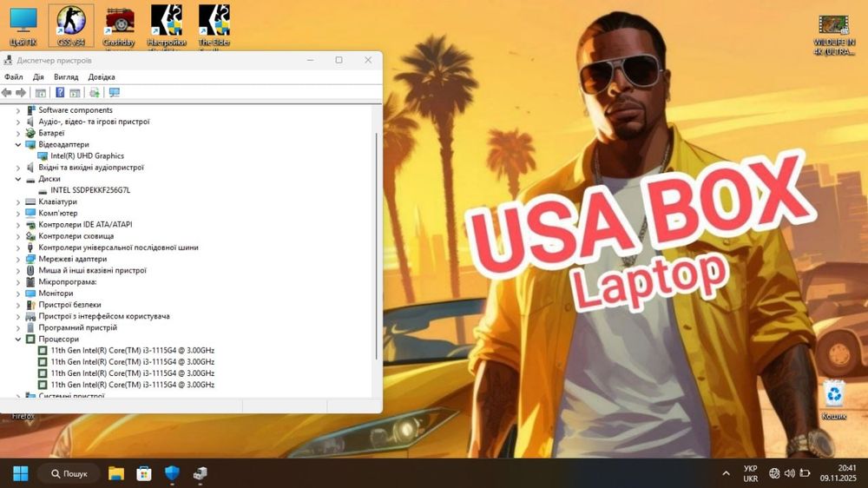This screenshot has width=868, height=488.
Task: Click the The Elder Scrolls desktop shortcut
Action: 214,27
